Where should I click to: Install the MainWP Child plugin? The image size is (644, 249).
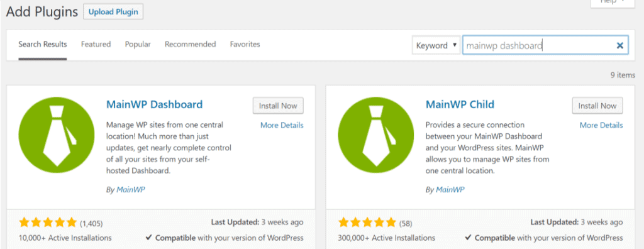tap(597, 106)
